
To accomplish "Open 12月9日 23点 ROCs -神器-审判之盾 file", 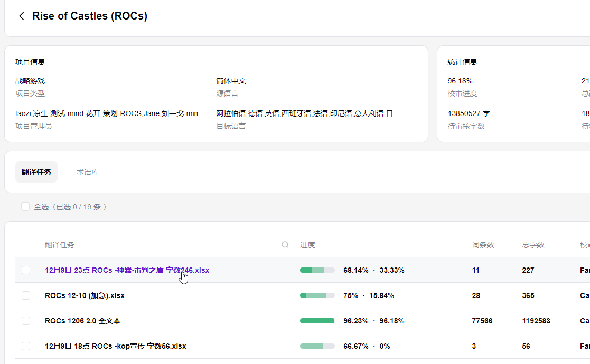I will point(127,270).
